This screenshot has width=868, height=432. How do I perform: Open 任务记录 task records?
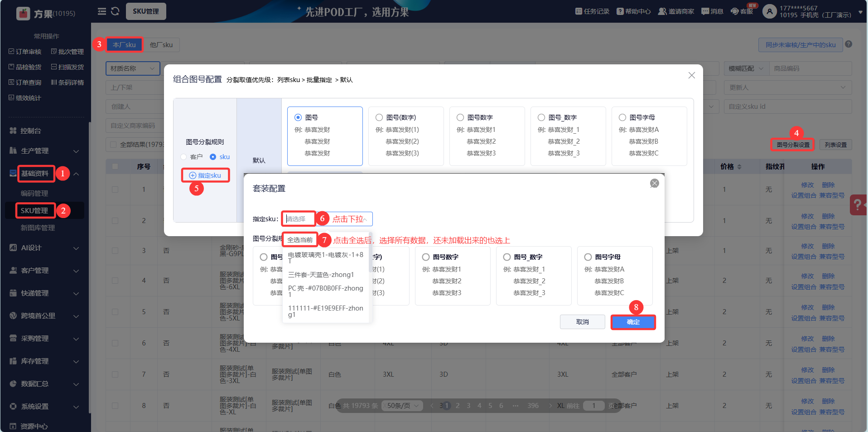pyautogui.click(x=592, y=11)
